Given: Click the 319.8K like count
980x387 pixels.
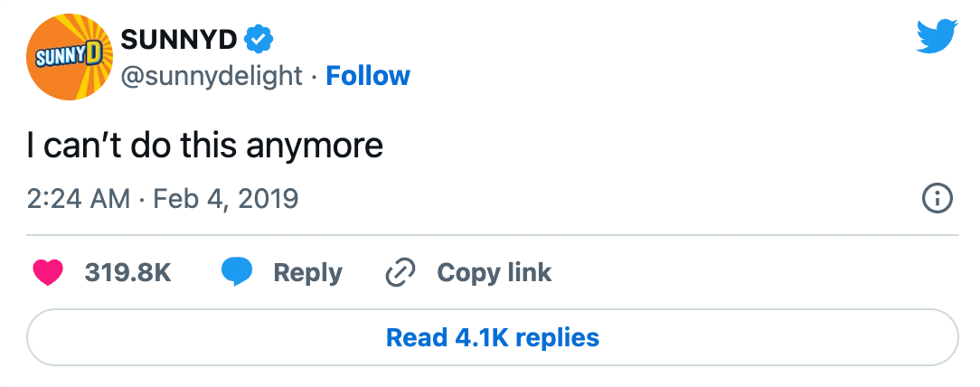Looking at the screenshot, I should pyautogui.click(x=127, y=272).
